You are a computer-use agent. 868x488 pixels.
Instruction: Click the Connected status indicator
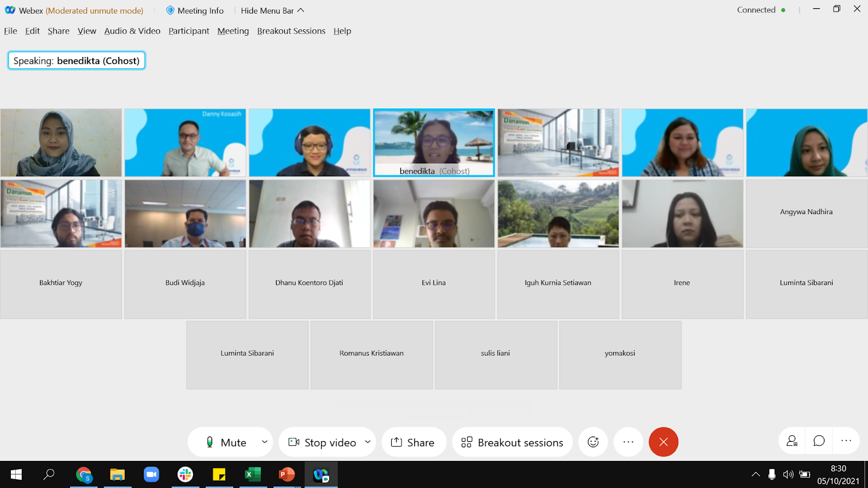pos(761,10)
